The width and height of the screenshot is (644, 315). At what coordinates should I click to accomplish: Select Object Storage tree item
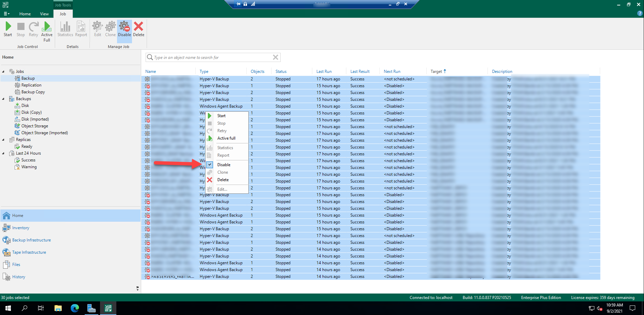pyautogui.click(x=35, y=126)
